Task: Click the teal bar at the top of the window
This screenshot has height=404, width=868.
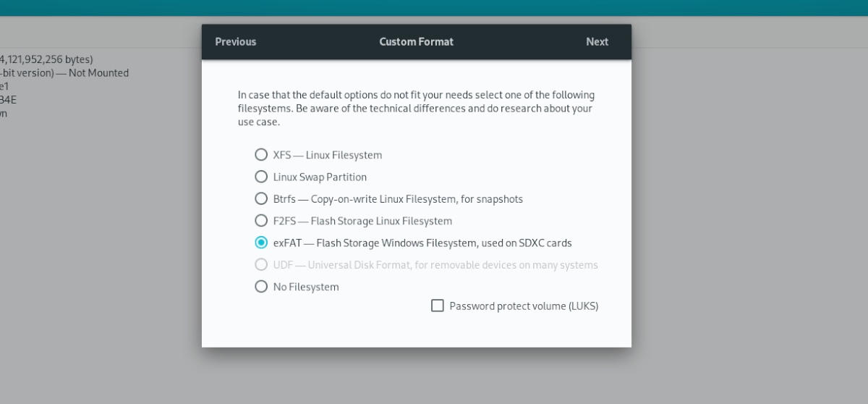Action: coord(434,7)
